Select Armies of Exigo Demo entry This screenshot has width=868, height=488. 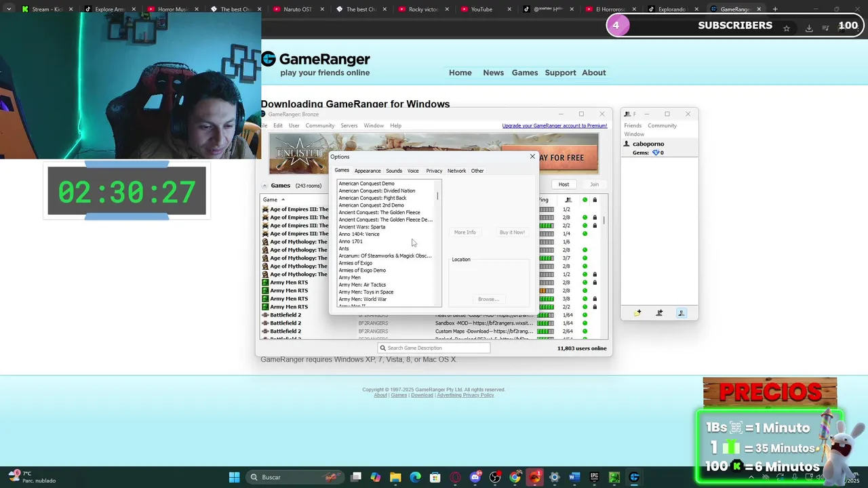[x=362, y=270]
